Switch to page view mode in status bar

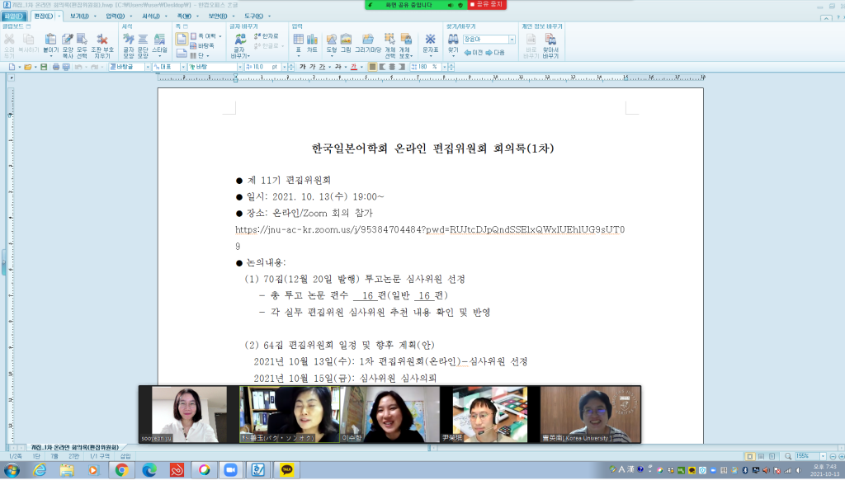pos(749,456)
